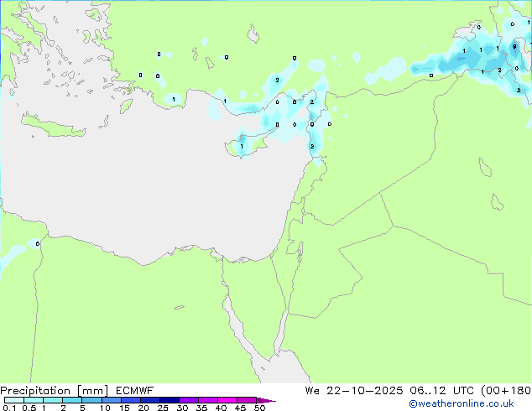This screenshot has height=411, width=532.
Task: Click the 30–35 mm legend color box
Action: 189,400
